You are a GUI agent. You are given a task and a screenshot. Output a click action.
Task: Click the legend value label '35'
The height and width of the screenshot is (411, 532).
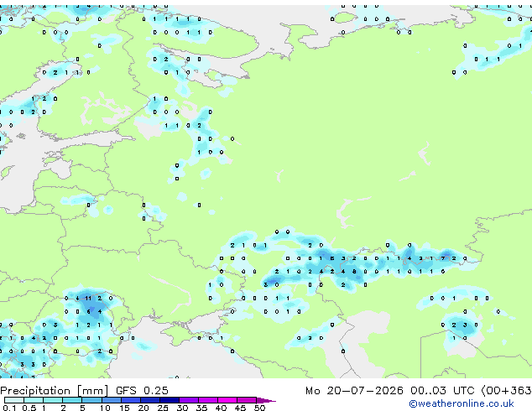[x=201, y=408]
